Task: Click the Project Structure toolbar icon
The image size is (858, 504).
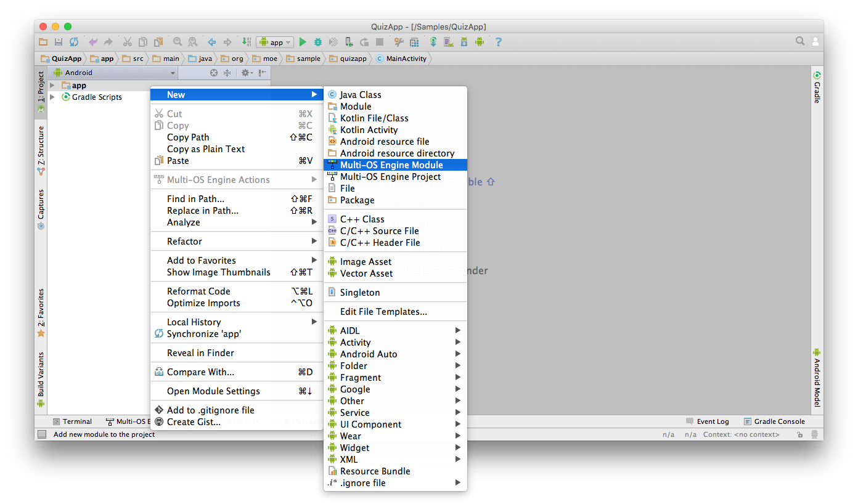Action: (414, 42)
